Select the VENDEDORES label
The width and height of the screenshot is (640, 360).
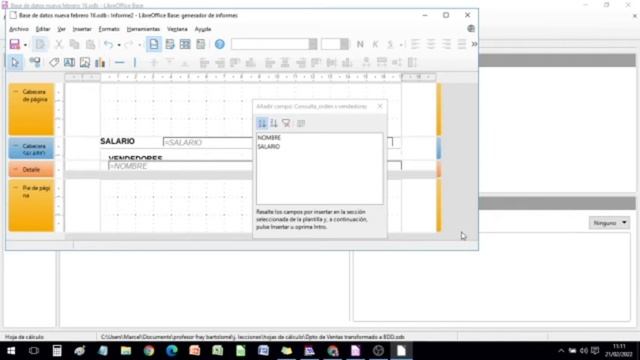(x=136, y=158)
